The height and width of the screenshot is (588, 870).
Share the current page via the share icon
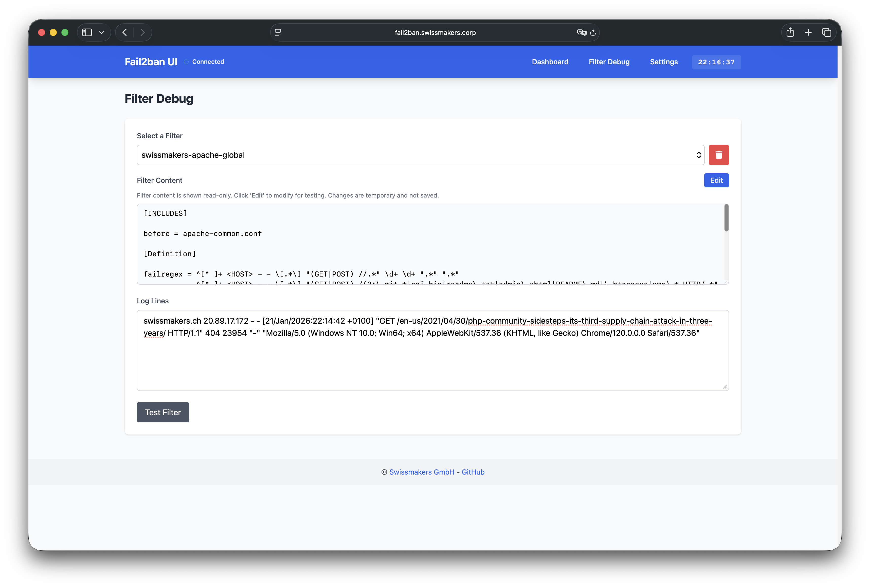click(791, 32)
